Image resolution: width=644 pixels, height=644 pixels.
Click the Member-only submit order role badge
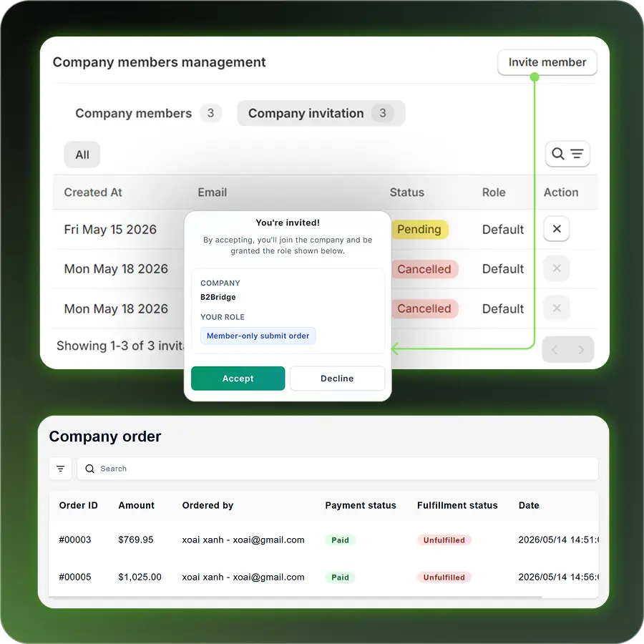pyautogui.click(x=258, y=336)
